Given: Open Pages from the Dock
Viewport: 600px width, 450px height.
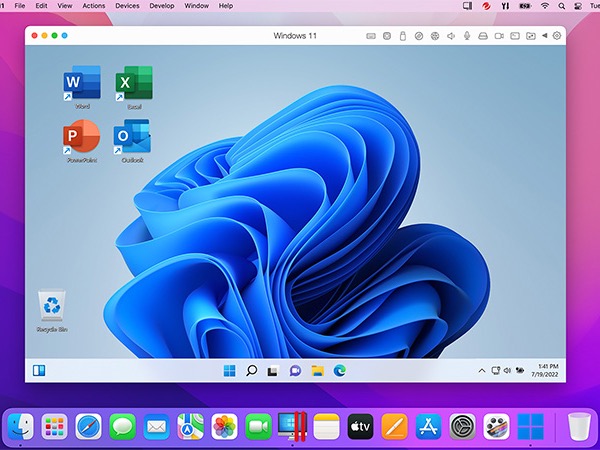Looking at the screenshot, I should (394, 426).
